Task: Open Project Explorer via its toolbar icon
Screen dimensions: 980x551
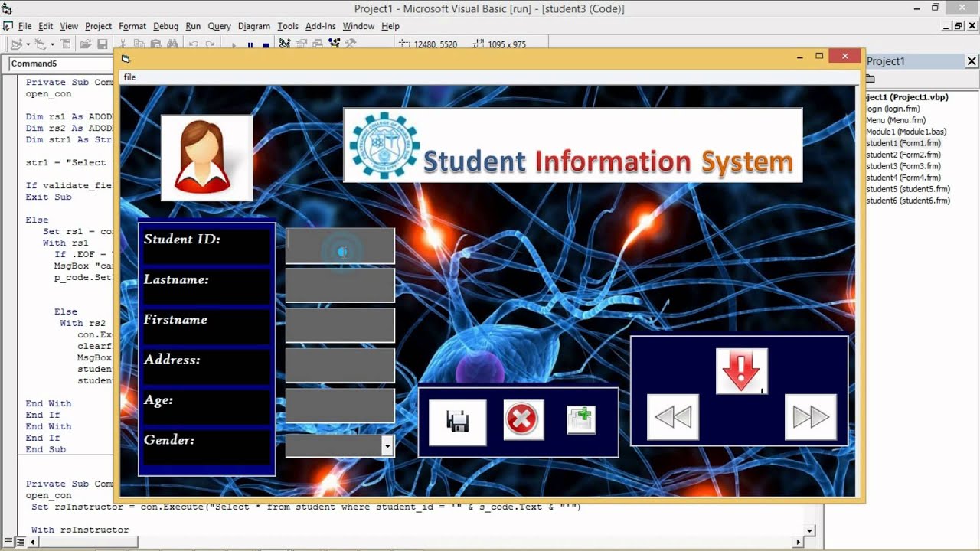Action: tap(285, 44)
